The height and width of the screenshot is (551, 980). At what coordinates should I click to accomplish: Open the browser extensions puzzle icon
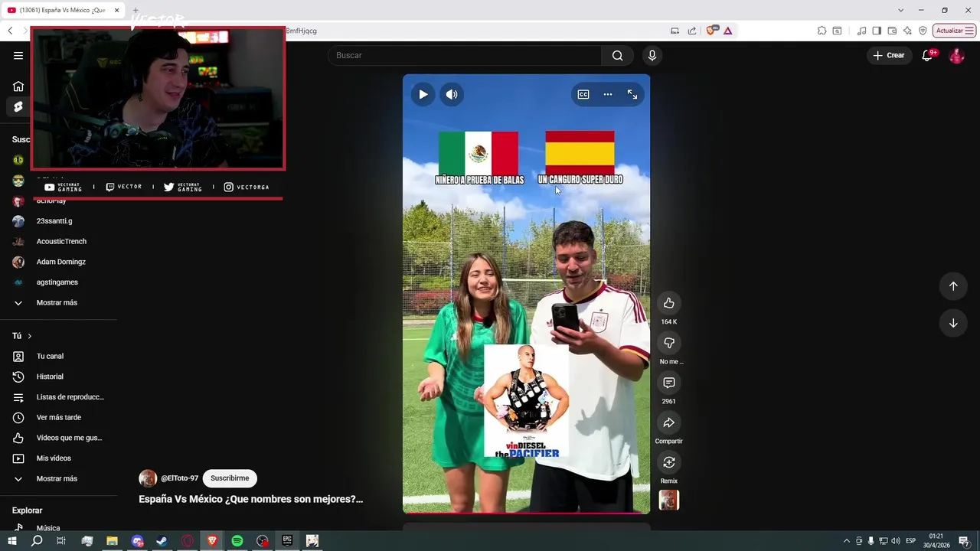(x=822, y=31)
